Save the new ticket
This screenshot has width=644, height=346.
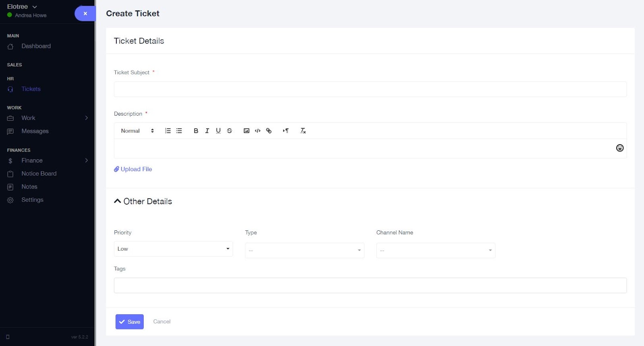(130, 322)
